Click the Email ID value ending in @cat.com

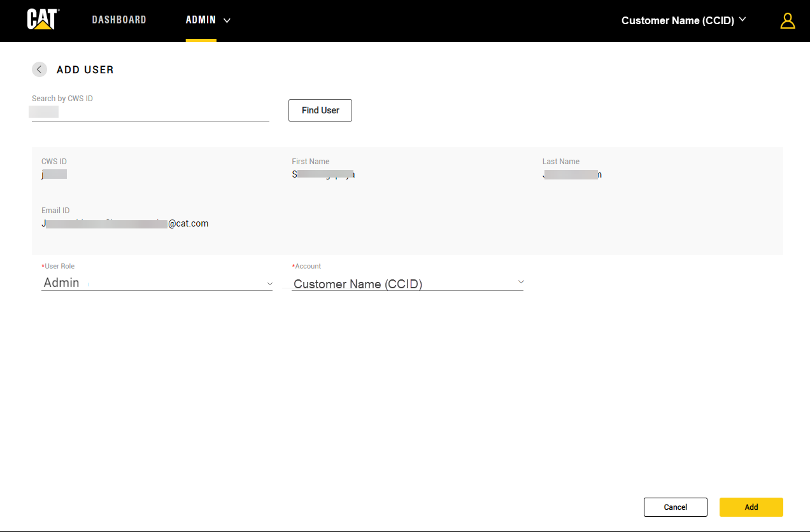pos(125,223)
